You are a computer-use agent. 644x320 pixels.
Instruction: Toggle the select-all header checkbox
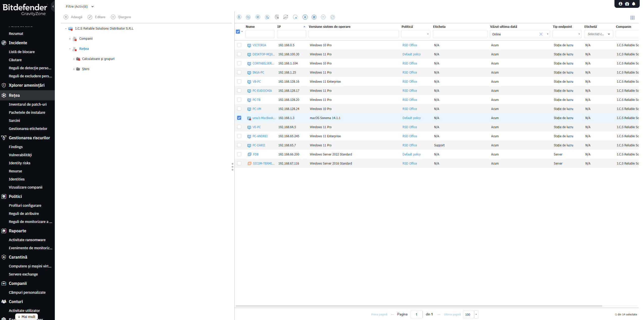pyautogui.click(x=238, y=32)
